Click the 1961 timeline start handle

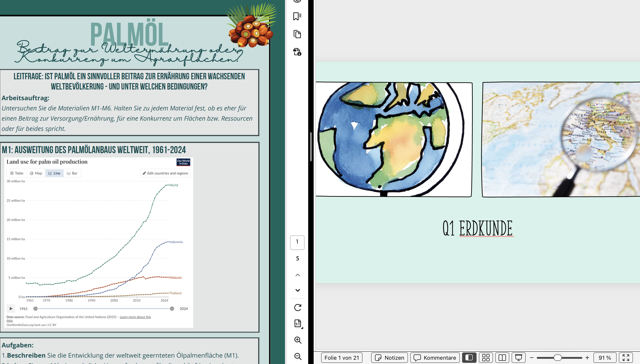35,309
